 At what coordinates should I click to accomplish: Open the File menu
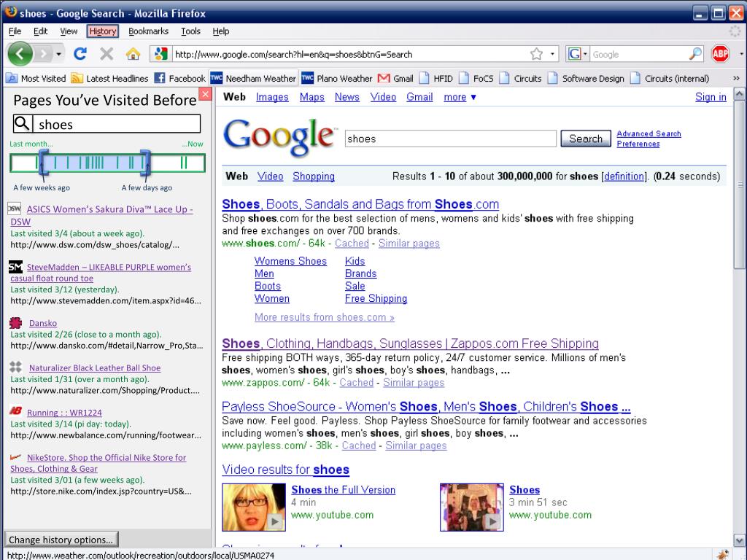point(15,31)
